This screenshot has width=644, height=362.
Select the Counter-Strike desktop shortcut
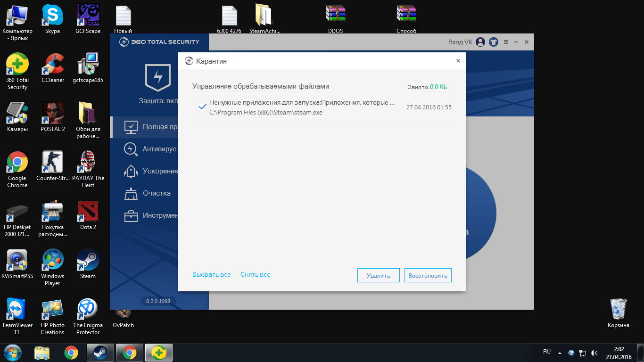point(52,166)
